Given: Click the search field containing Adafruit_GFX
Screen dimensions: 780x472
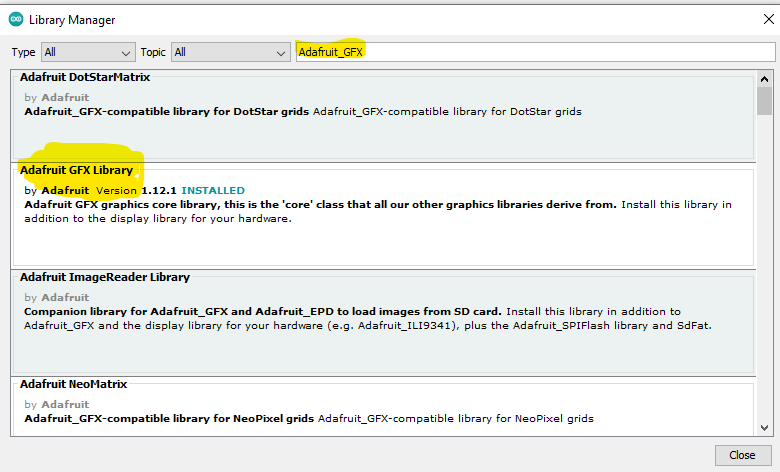Looking at the screenshot, I should click(535, 52).
